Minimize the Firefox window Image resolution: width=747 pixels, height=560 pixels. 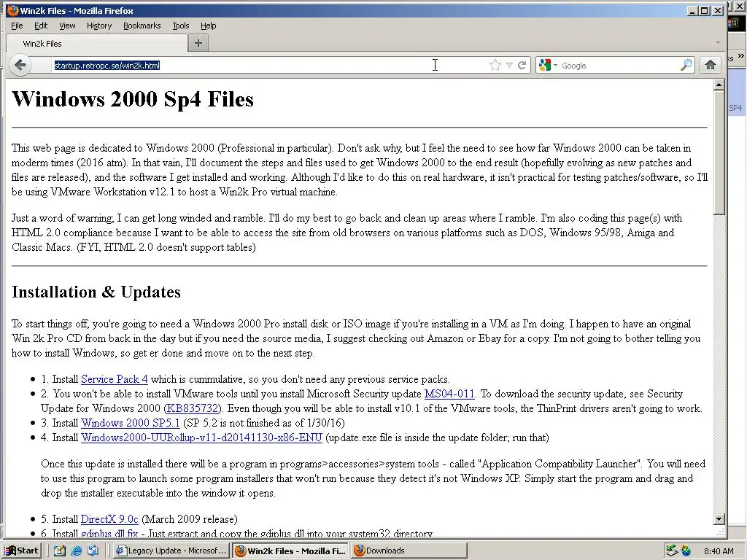(x=693, y=10)
